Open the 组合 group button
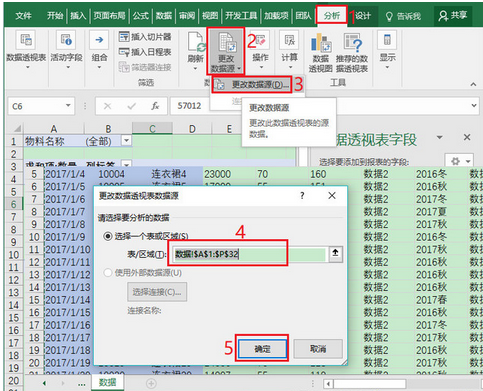Image resolution: width=483 pixels, height=391 pixels. click(x=99, y=50)
